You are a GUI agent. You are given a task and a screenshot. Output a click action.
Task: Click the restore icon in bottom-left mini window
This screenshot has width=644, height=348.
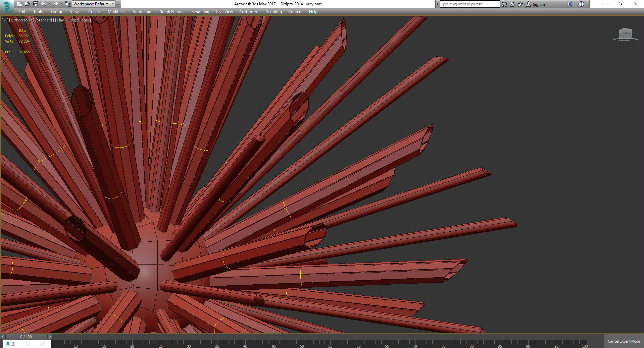point(13,344)
